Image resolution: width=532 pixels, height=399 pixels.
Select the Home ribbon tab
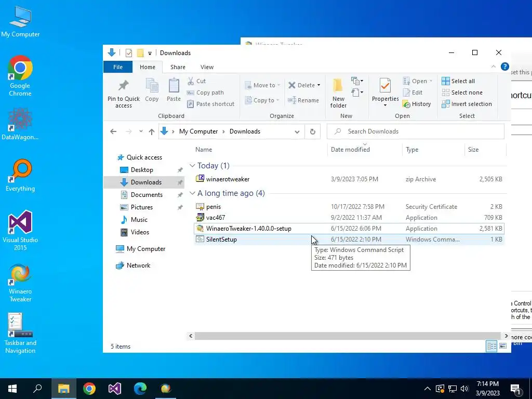point(147,67)
